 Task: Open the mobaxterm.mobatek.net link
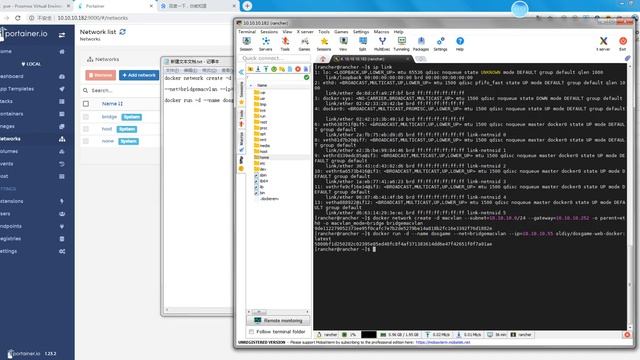[x=443, y=342]
